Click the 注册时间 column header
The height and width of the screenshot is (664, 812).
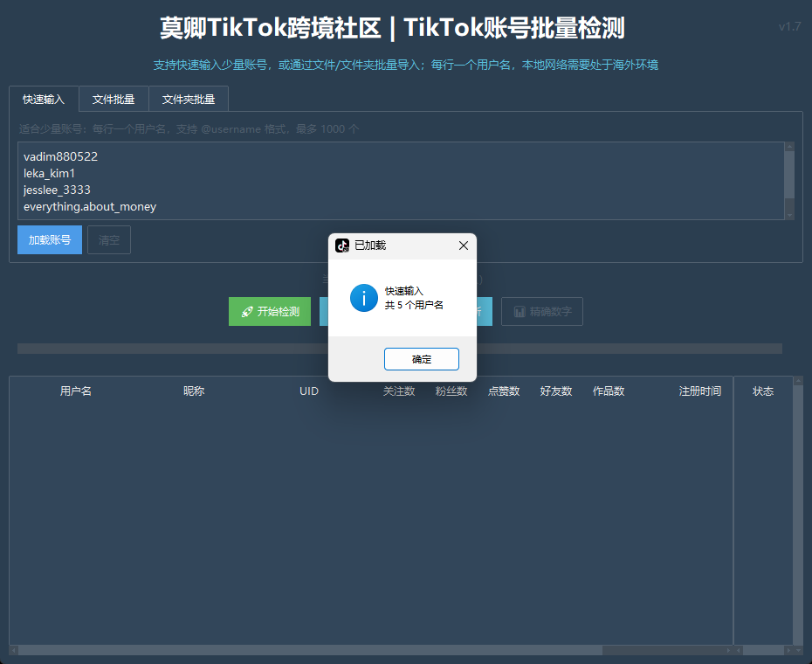tap(700, 391)
